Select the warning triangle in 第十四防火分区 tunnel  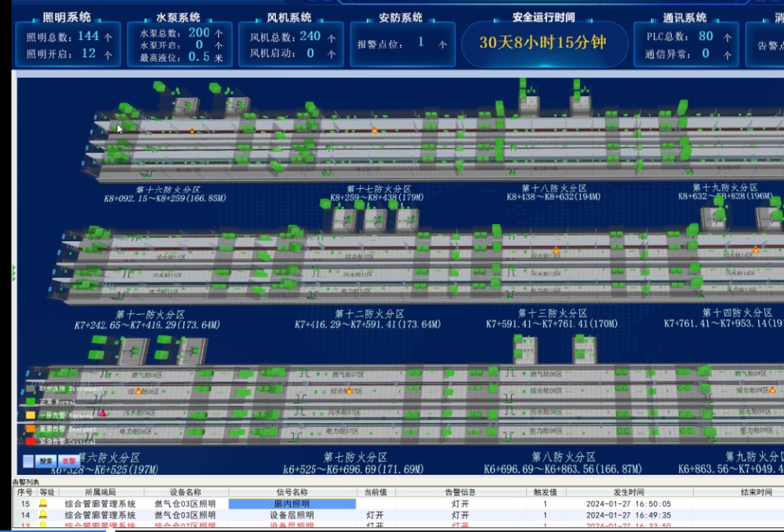(756, 249)
